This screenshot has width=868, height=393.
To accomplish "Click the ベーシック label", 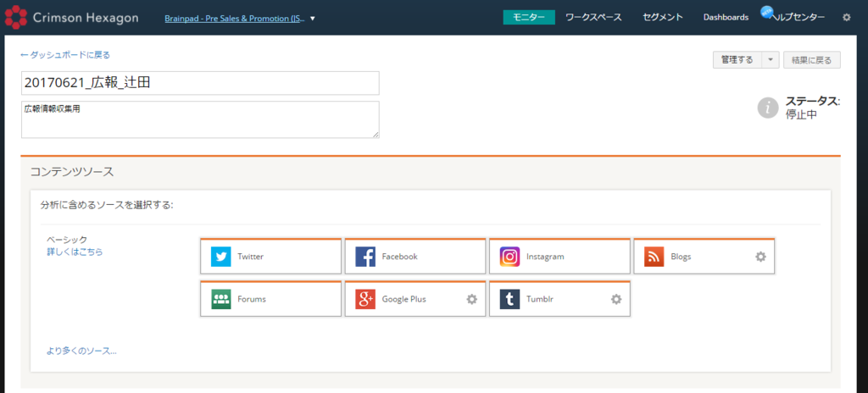I will point(67,239).
